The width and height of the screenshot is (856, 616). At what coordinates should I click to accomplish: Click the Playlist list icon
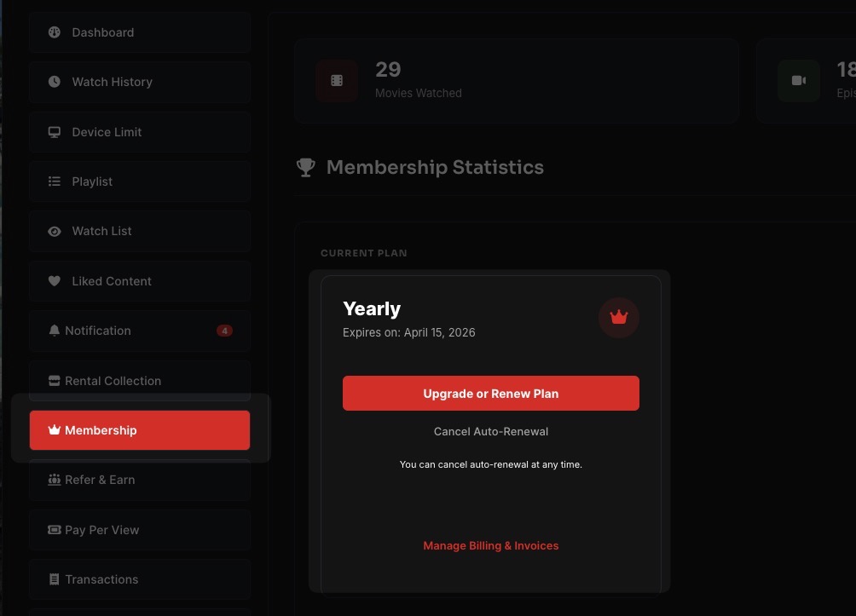(x=55, y=181)
